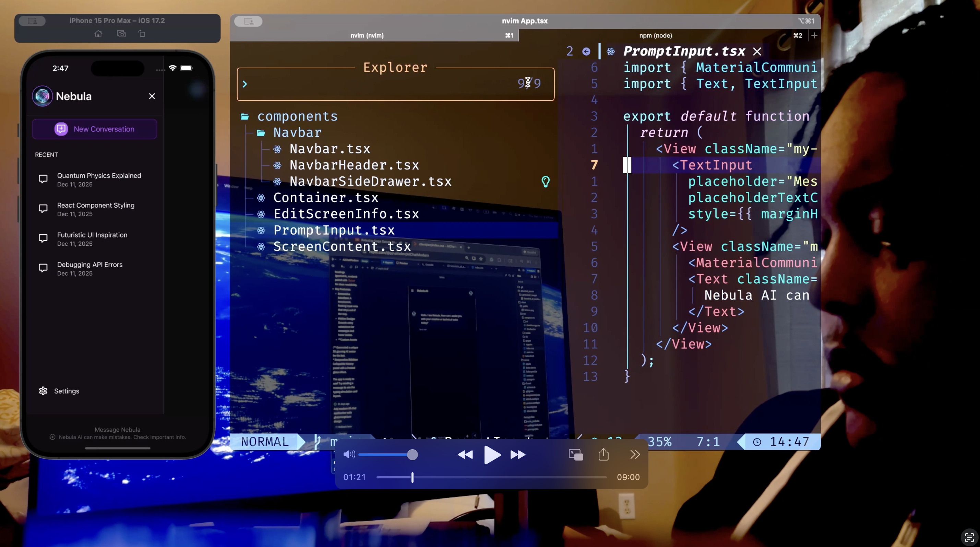Toggle the capture pill on the nvim window titlebar
This screenshot has height=547, width=980.
(248, 21)
